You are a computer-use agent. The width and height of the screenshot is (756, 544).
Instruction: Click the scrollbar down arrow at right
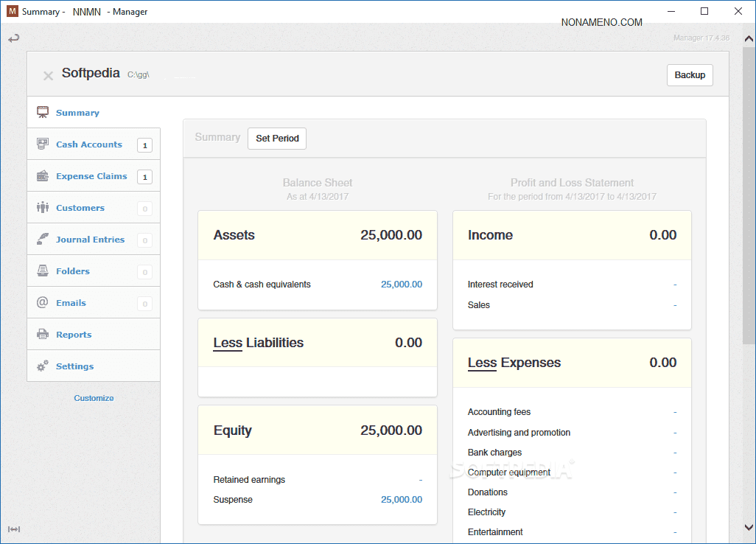[x=749, y=527]
